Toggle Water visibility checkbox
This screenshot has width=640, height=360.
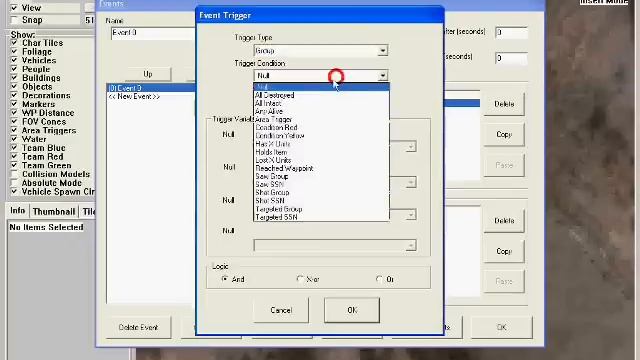coord(14,139)
